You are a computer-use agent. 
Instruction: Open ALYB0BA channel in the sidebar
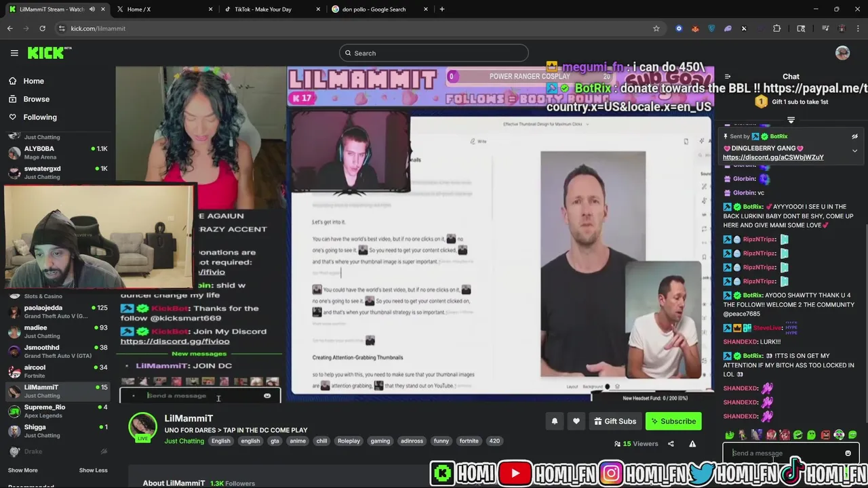(58, 152)
